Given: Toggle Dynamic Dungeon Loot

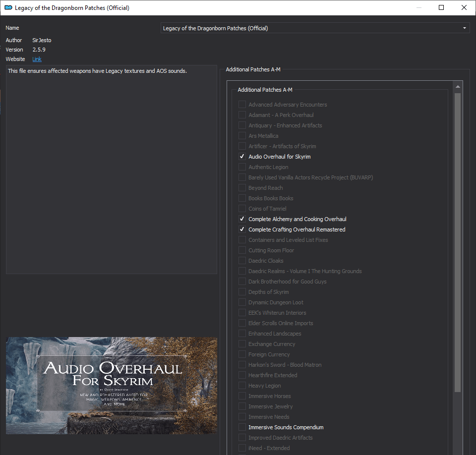Looking at the screenshot, I should (x=242, y=302).
